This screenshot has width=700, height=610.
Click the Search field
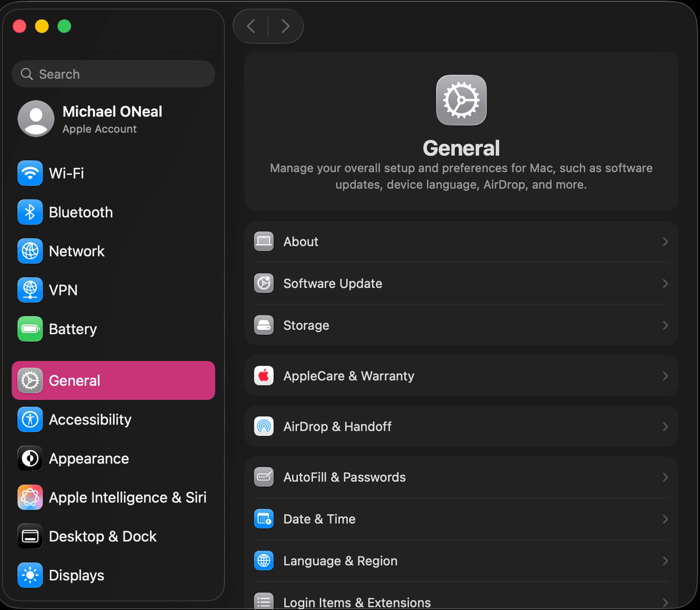click(x=113, y=74)
